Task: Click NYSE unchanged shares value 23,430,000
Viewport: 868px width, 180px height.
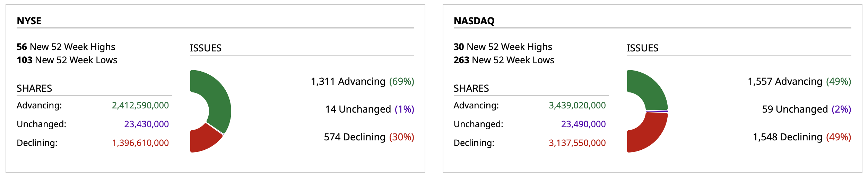Action: [146, 124]
